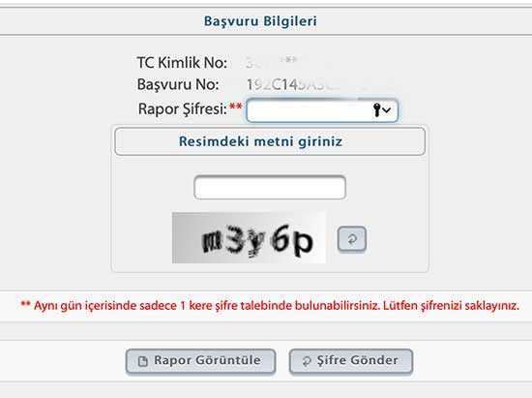532x398 pixels.
Task: Click circular arrow icon on Şifre Gönder
Action: [307, 361]
